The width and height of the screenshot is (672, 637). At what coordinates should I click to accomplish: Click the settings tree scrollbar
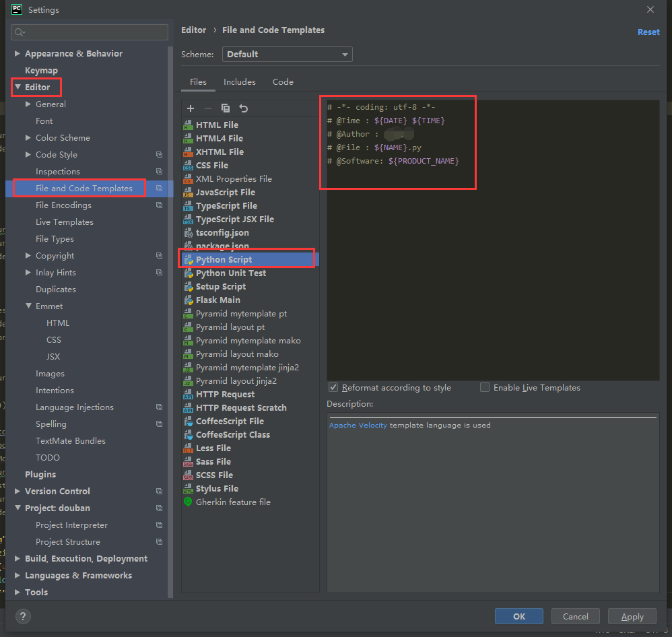(170, 321)
